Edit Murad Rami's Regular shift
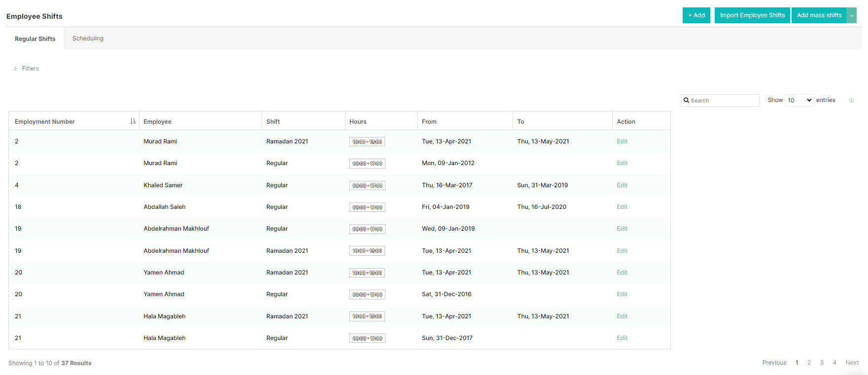Viewport: 868px width, 375px height. tap(622, 163)
